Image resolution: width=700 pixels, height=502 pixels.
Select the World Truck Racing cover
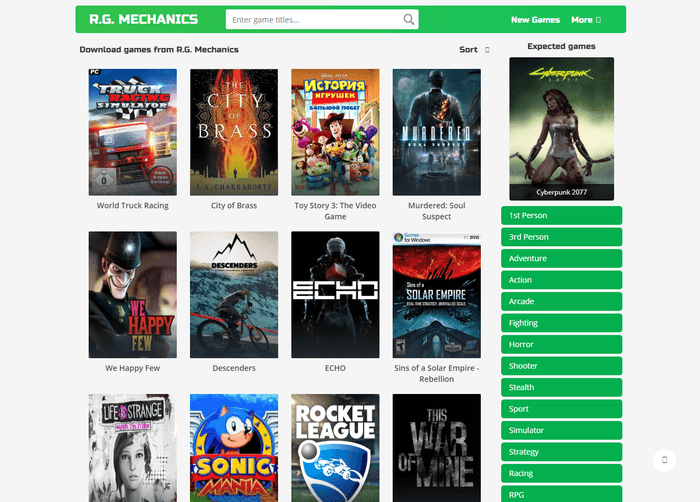point(133,132)
